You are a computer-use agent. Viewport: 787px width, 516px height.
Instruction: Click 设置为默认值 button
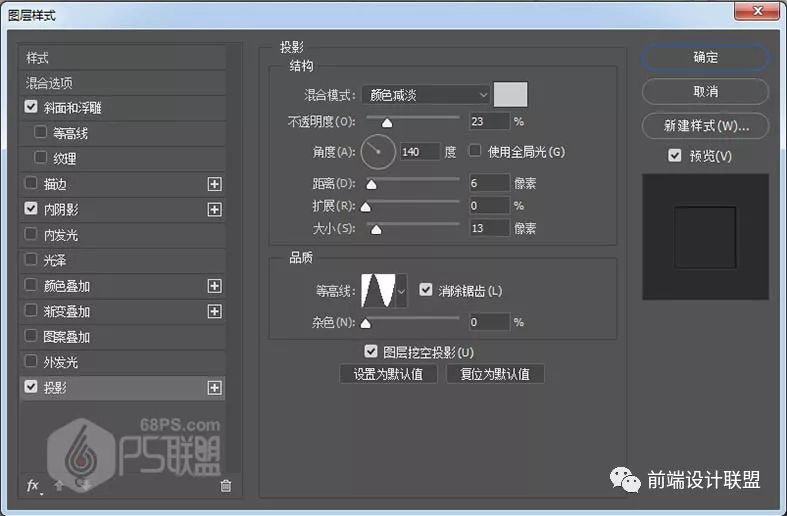388,374
